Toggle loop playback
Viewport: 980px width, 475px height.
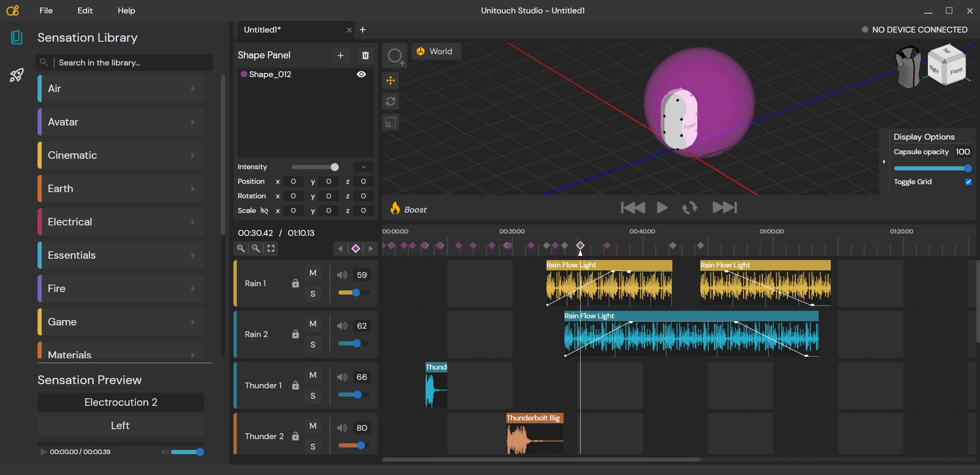click(690, 208)
